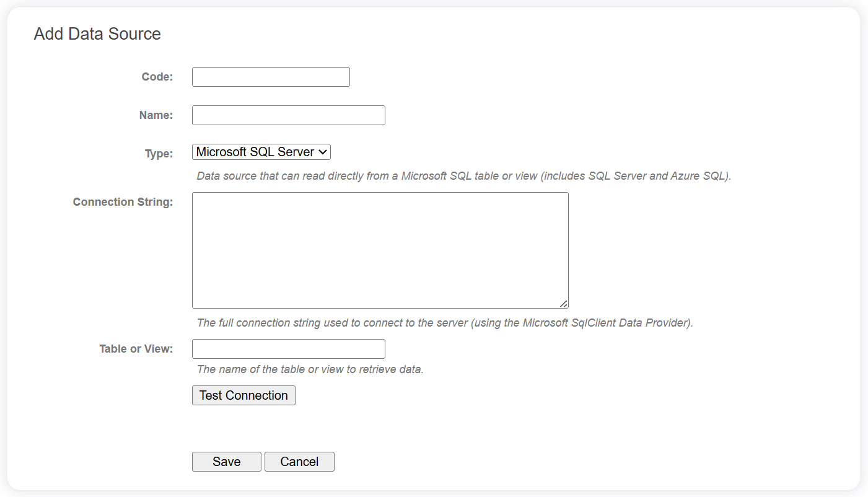Click the Save button
The image size is (868, 497).
click(226, 461)
